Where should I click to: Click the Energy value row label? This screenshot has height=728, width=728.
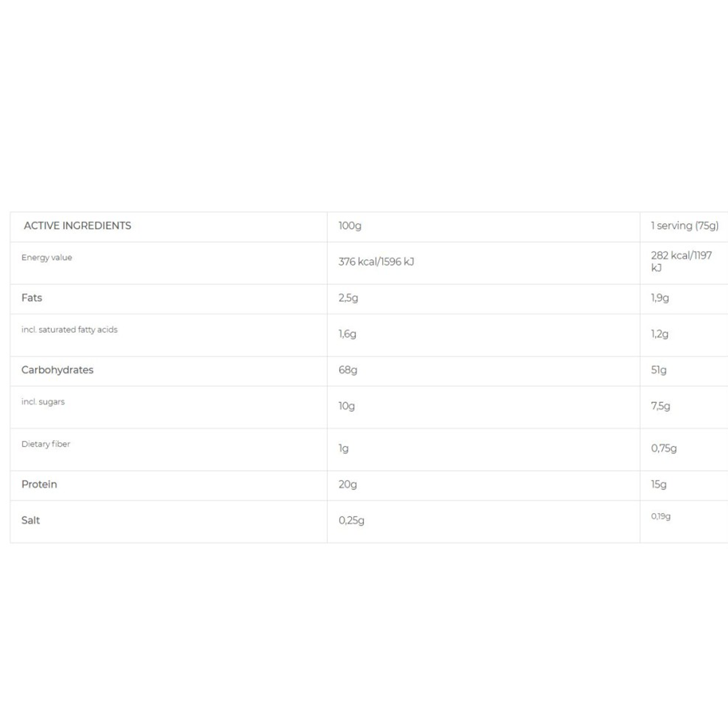tap(47, 257)
